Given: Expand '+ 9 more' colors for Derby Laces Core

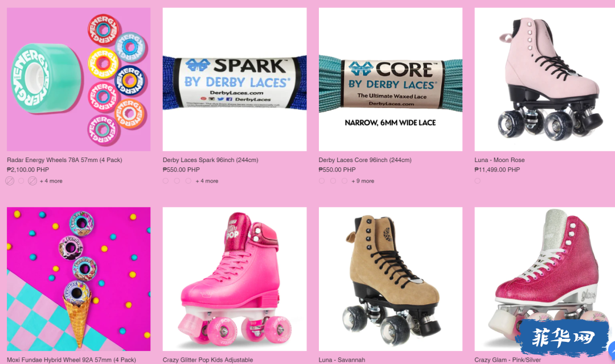Looking at the screenshot, I should [363, 181].
